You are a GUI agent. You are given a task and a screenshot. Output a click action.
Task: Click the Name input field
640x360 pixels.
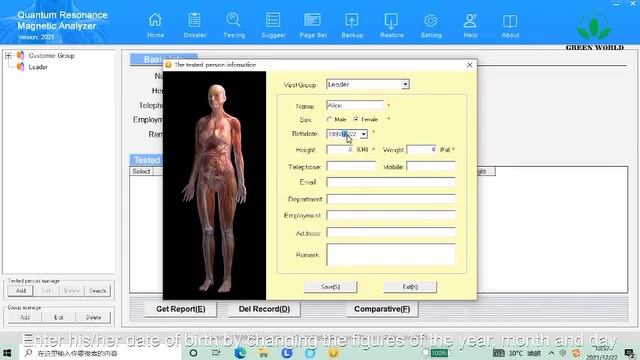pos(355,105)
